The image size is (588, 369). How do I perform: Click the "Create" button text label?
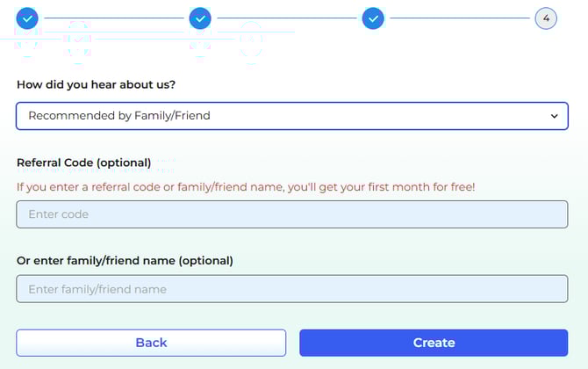pos(434,343)
